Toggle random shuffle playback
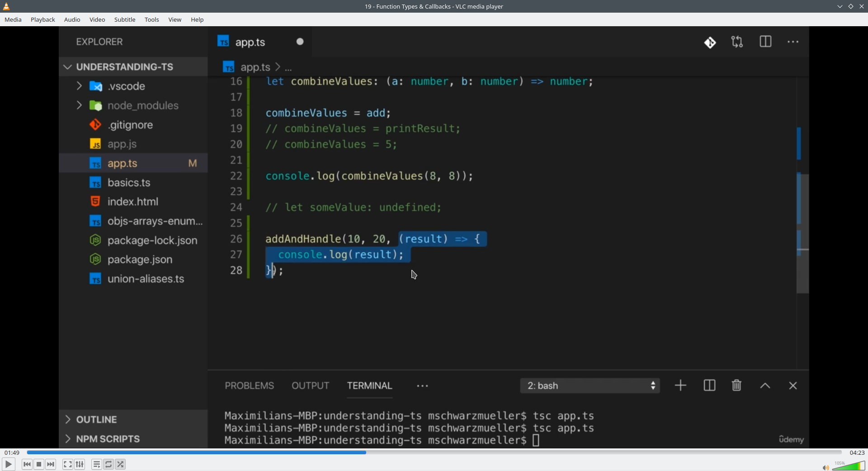The height and width of the screenshot is (471, 868). point(121,464)
